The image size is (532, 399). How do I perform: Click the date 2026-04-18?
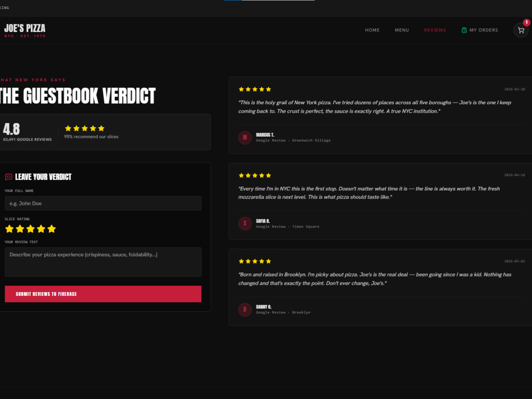[514, 175]
